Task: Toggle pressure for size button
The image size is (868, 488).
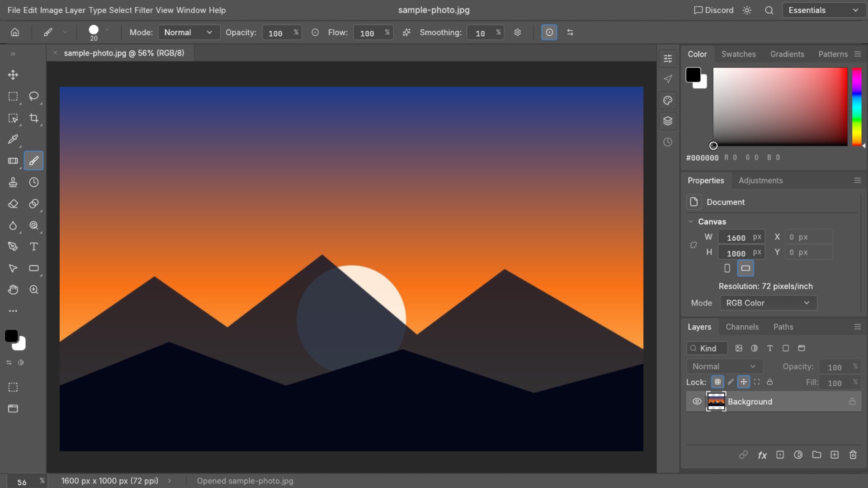Action: 549,32
